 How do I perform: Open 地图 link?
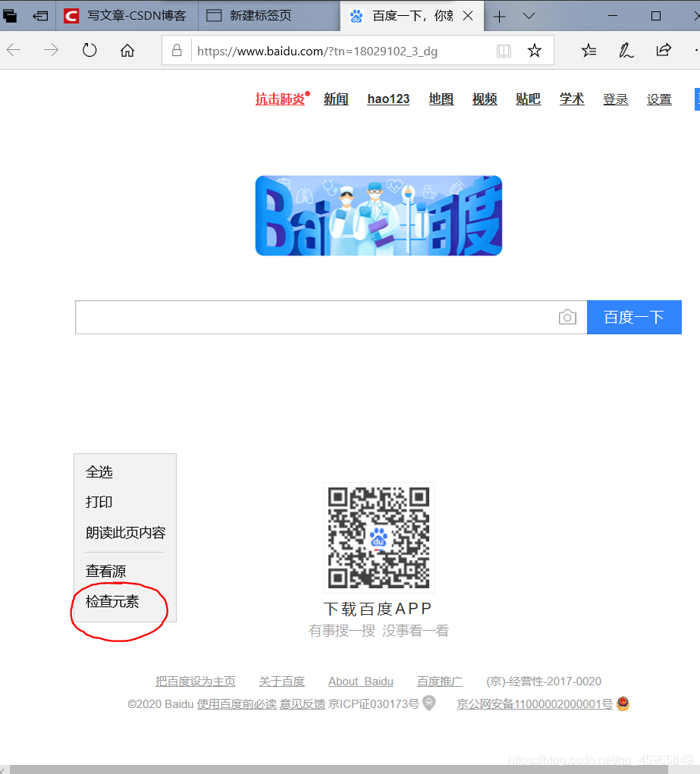click(441, 99)
